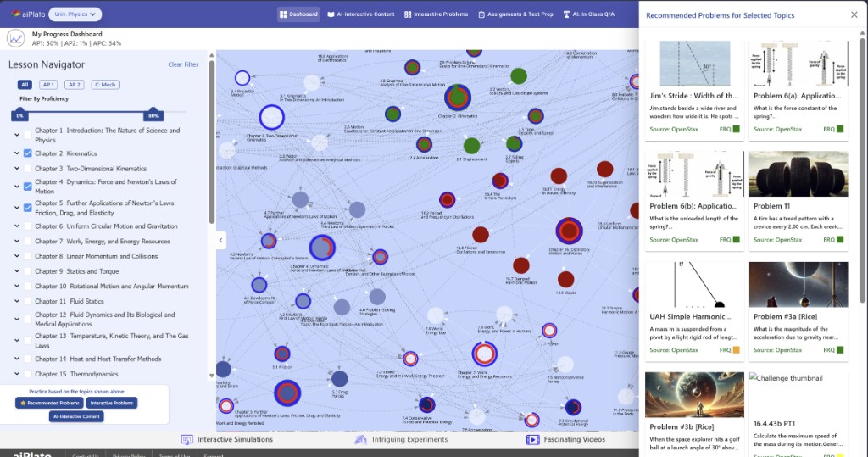The width and height of the screenshot is (868, 457).
Task: Open the Univ. Physics course dropdown
Action: click(75, 14)
